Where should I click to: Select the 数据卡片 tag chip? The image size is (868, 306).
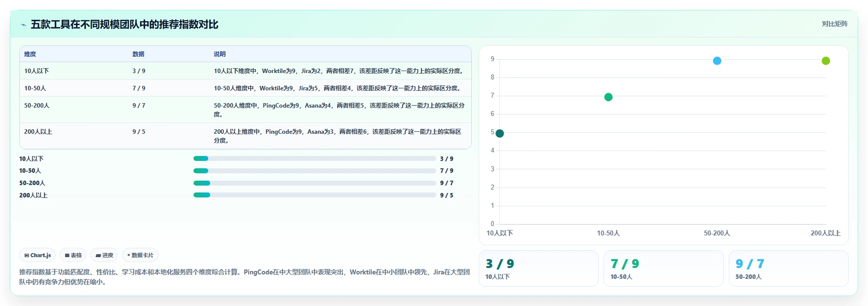[140, 255]
